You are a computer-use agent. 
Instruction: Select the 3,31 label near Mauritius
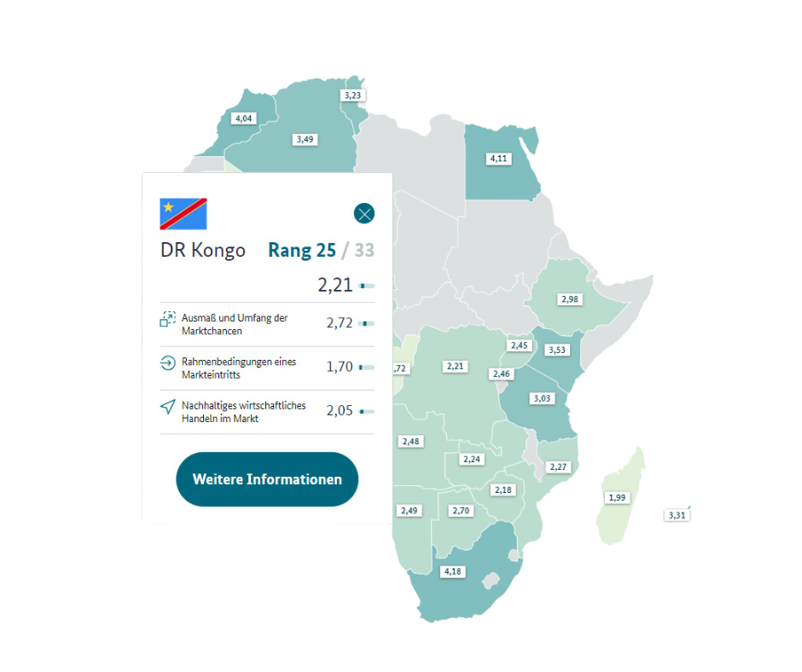[677, 515]
